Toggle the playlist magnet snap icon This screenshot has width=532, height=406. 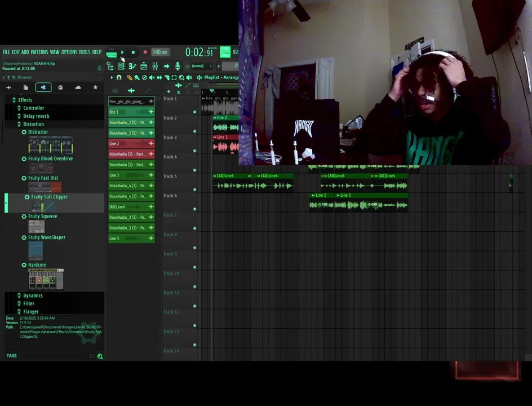tap(119, 78)
